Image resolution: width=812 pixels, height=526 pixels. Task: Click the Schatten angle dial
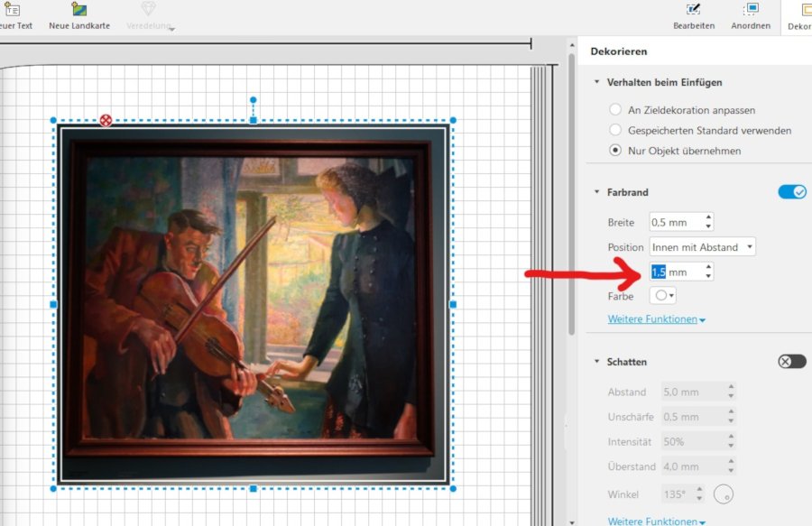pyautogui.click(x=723, y=494)
